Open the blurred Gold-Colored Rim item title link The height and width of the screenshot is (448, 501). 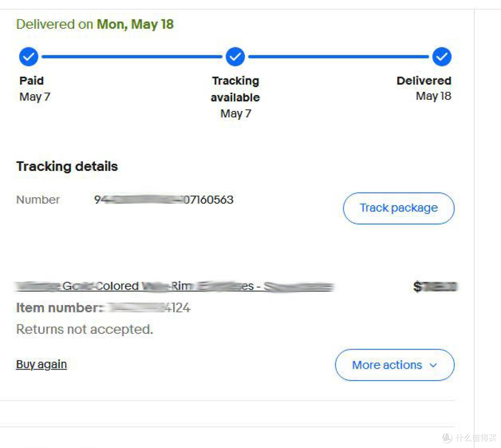click(x=175, y=286)
